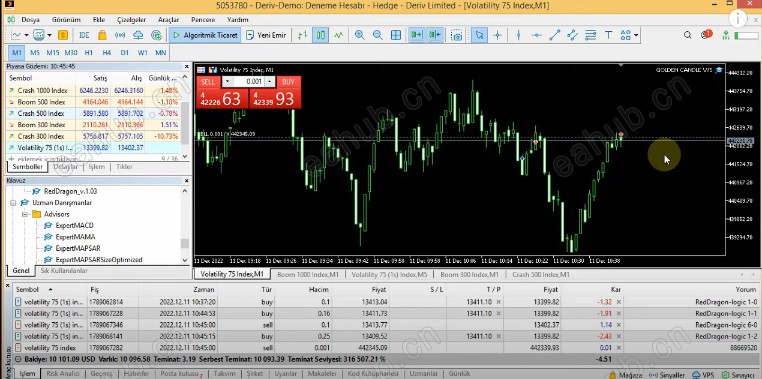This screenshot has height=379, width=762.
Task: Open the Çizelgeler menu
Action: 131,20
